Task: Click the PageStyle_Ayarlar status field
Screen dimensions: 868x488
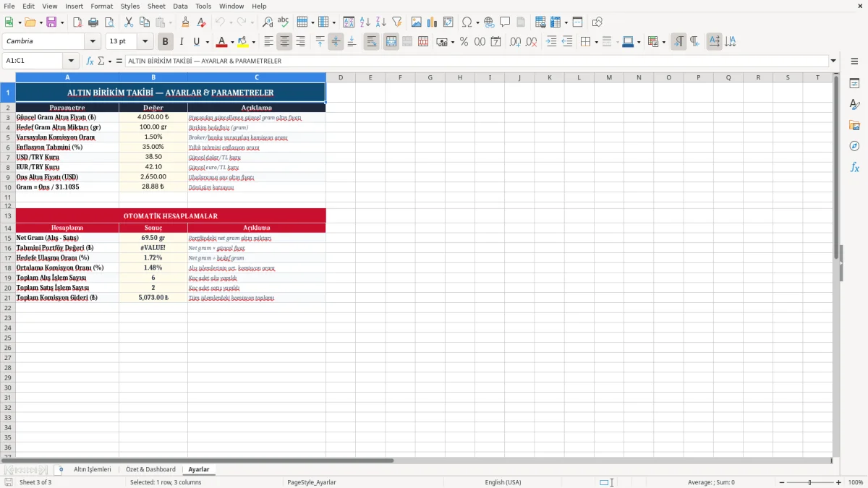Action: [312, 482]
